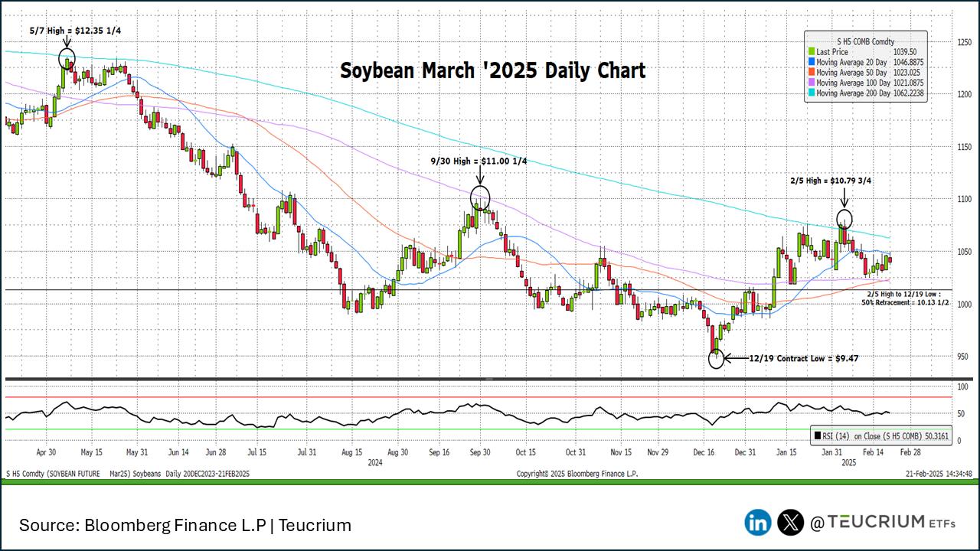Click the Jul 15 date axis label
The height and width of the screenshot is (551, 980).
click(x=257, y=453)
